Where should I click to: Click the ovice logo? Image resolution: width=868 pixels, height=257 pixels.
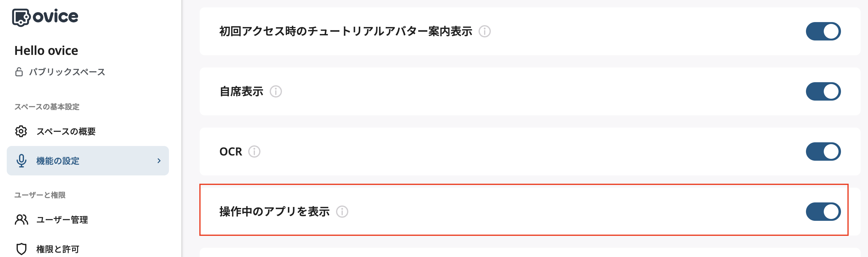click(45, 16)
